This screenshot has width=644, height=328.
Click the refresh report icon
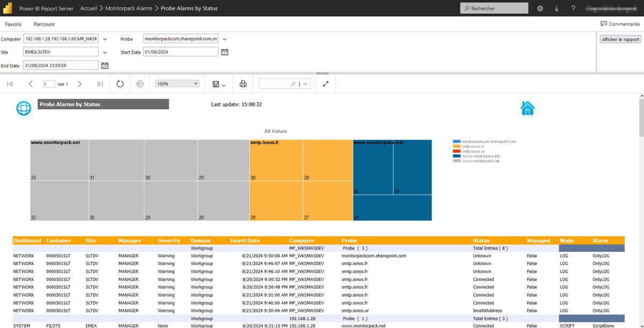tap(120, 84)
